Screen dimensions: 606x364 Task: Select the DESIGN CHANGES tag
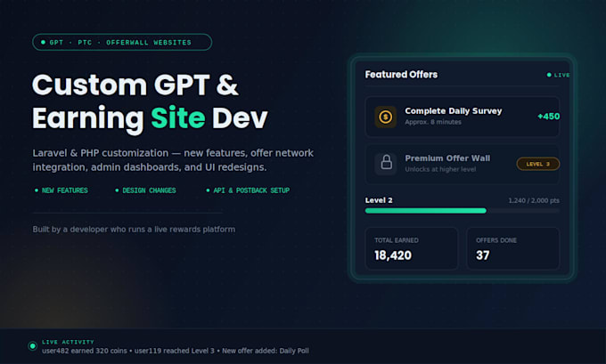coord(145,190)
